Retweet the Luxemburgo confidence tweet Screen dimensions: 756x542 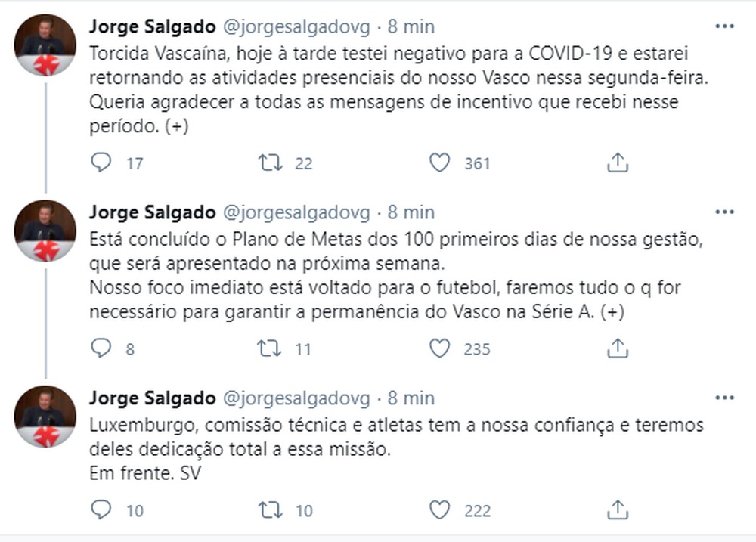[x=270, y=510]
